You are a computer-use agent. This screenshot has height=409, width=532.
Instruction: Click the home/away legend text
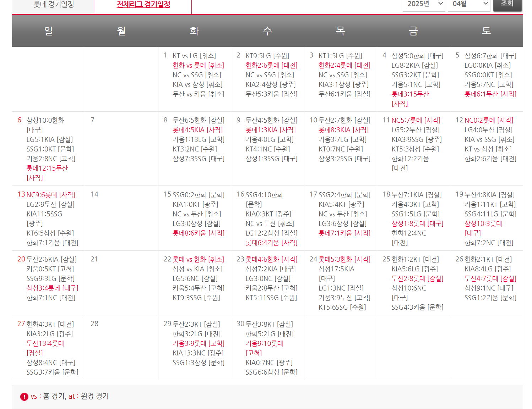pos(70,396)
